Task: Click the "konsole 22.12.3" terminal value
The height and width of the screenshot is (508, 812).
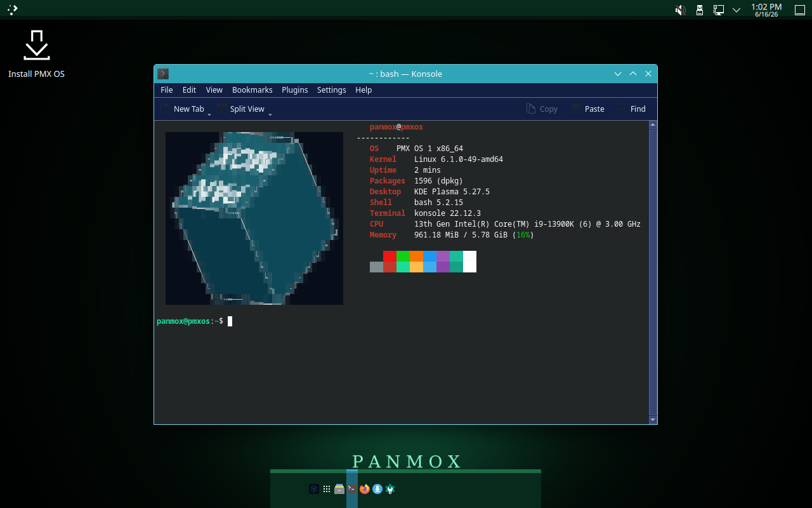Action: (448, 213)
